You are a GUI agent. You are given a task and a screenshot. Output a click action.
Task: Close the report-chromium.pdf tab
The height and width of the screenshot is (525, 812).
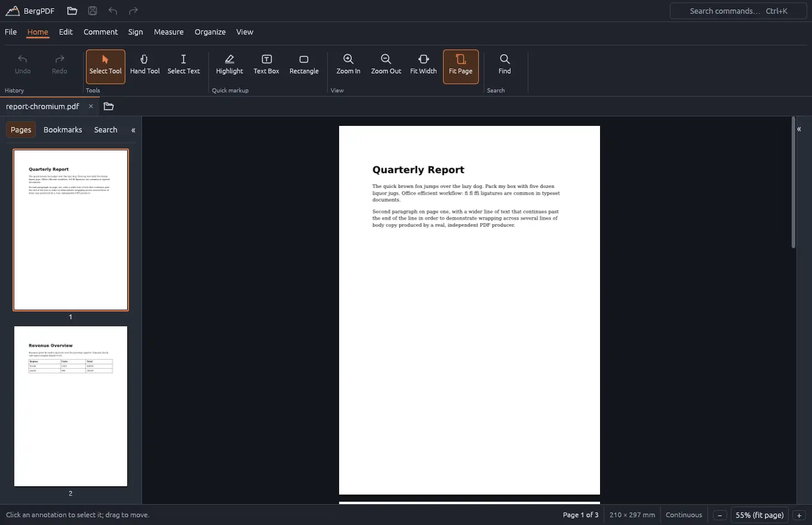(x=91, y=106)
